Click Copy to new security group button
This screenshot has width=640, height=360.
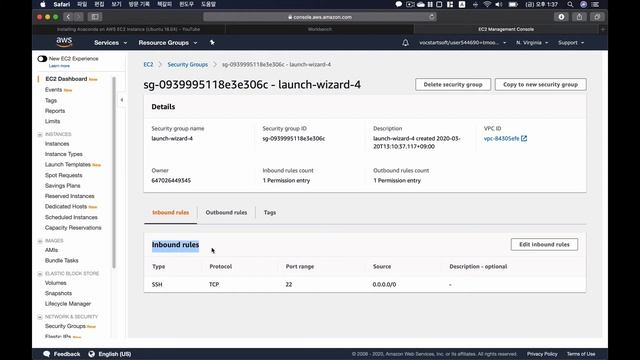(540, 84)
